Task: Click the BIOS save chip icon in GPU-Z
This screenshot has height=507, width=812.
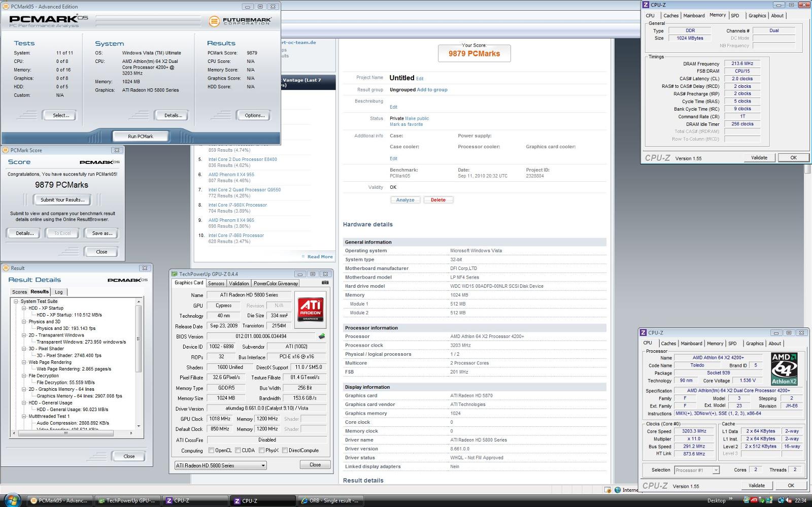Action: click(321, 336)
